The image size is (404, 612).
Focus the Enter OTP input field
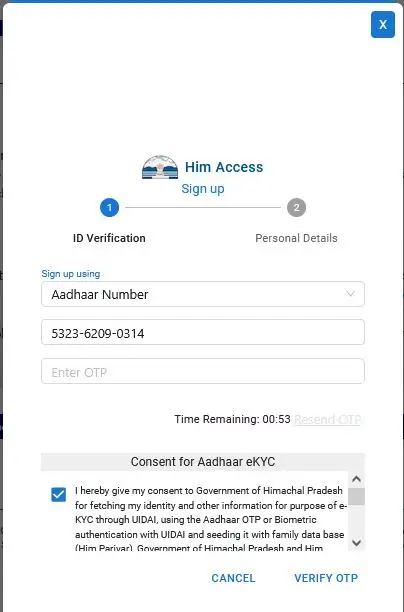point(203,371)
